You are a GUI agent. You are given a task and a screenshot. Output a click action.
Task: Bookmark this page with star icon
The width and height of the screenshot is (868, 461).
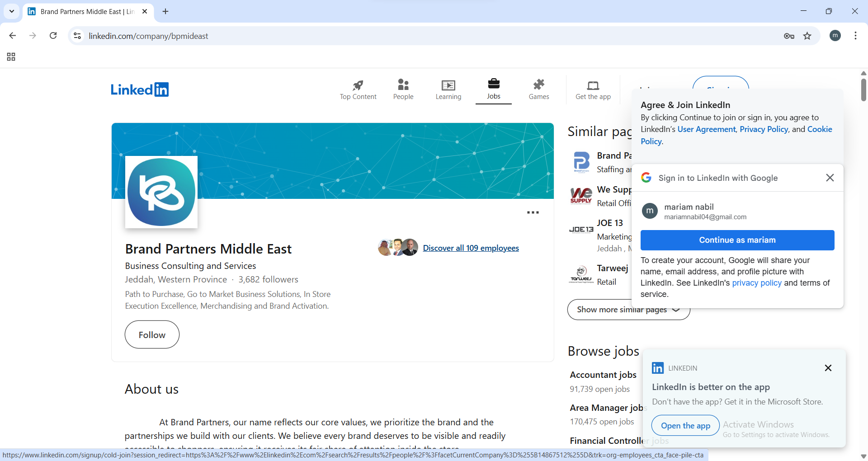[x=807, y=36]
